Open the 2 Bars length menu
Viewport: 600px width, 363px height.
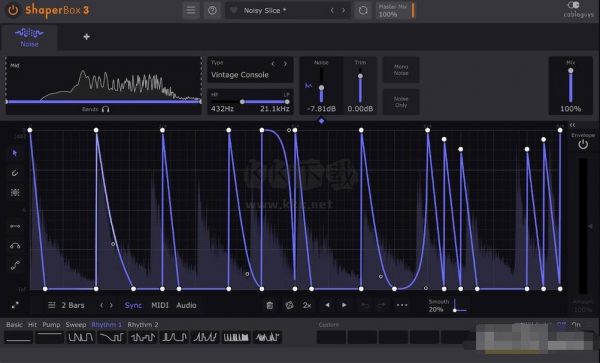tap(67, 305)
